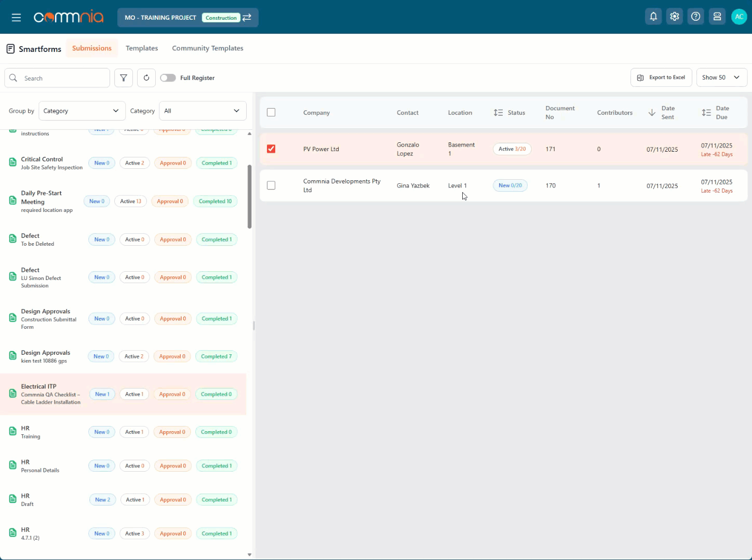Image resolution: width=752 pixels, height=560 pixels.
Task: Open the Group by Category dropdown
Action: (x=82, y=111)
